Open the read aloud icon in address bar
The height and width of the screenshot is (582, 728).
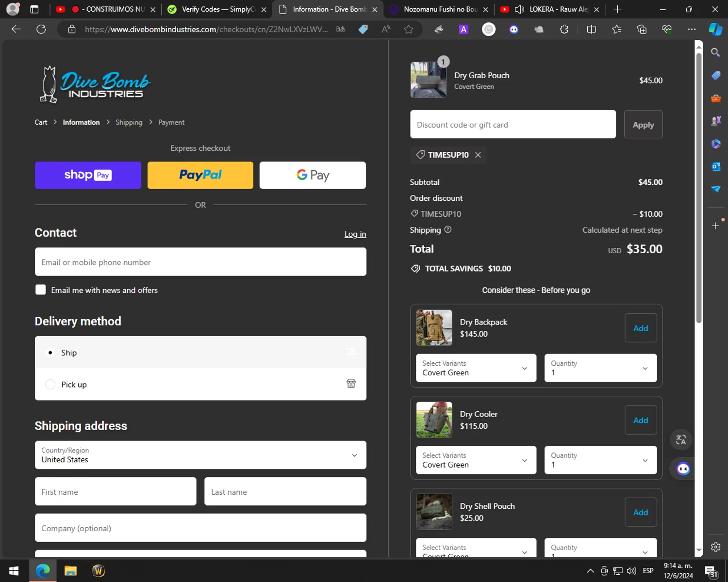386,29
